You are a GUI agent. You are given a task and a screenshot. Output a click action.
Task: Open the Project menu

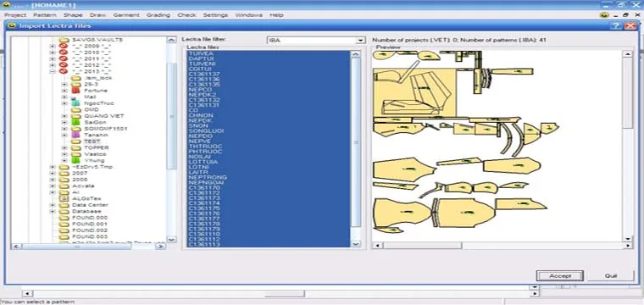(x=15, y=14)
